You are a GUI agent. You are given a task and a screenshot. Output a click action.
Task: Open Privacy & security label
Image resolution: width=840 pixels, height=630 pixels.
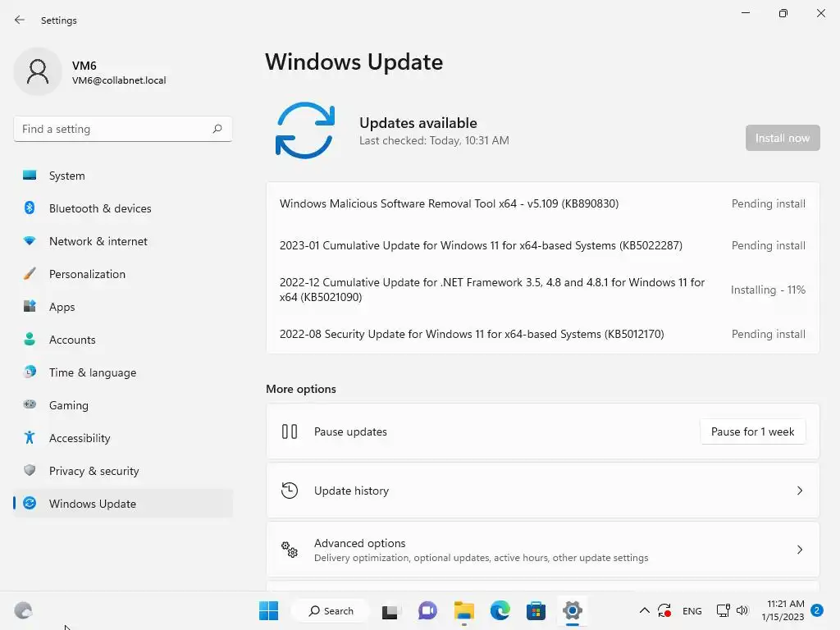click(x=94, y=471)
